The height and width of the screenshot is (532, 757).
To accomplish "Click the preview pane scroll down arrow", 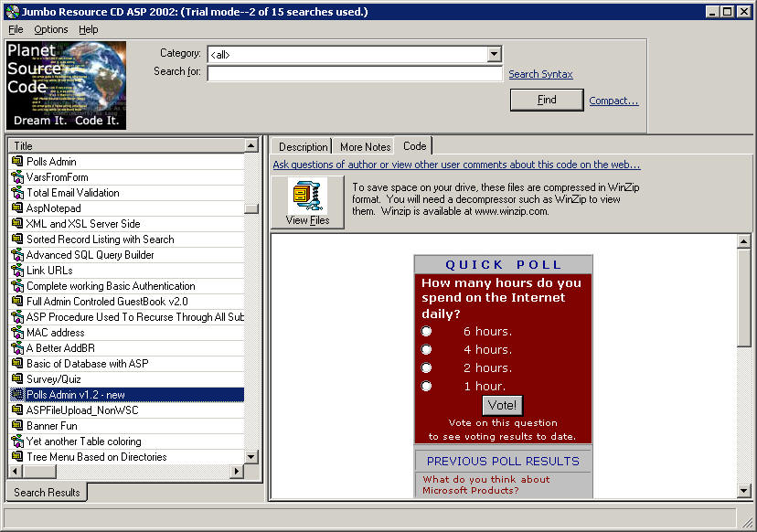I will coord(743,491).
